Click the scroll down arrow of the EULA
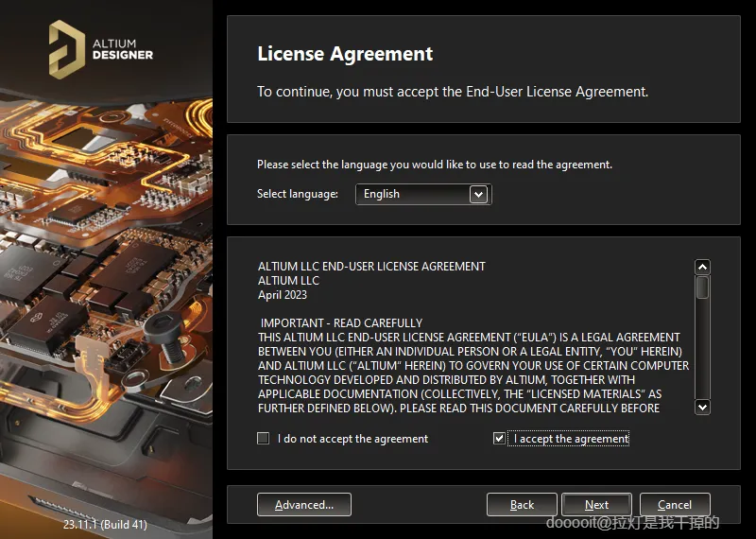 (702, 407)
